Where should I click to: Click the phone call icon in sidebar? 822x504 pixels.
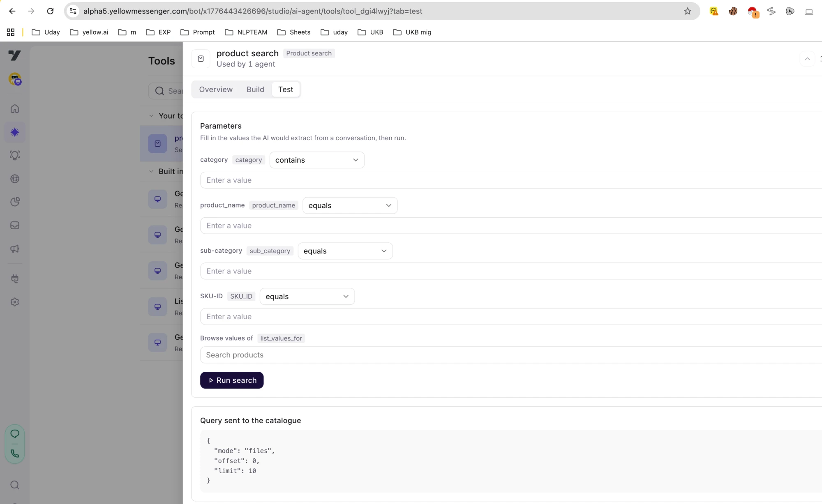tap(15, 453)
